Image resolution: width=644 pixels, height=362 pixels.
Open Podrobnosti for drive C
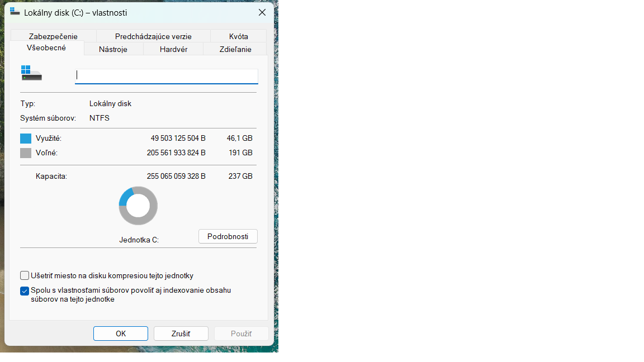tap(228, 236)
